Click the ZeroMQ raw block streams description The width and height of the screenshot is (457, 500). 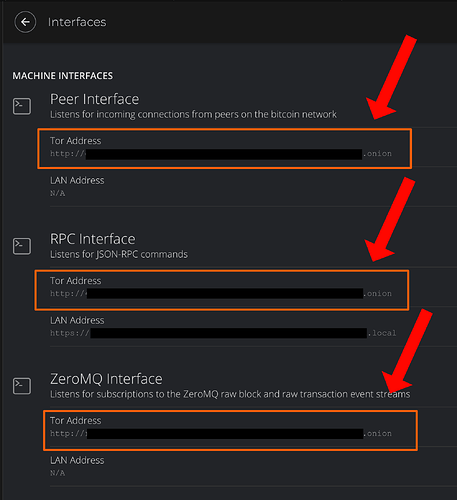pyautogui.click(x=230, y=394)
